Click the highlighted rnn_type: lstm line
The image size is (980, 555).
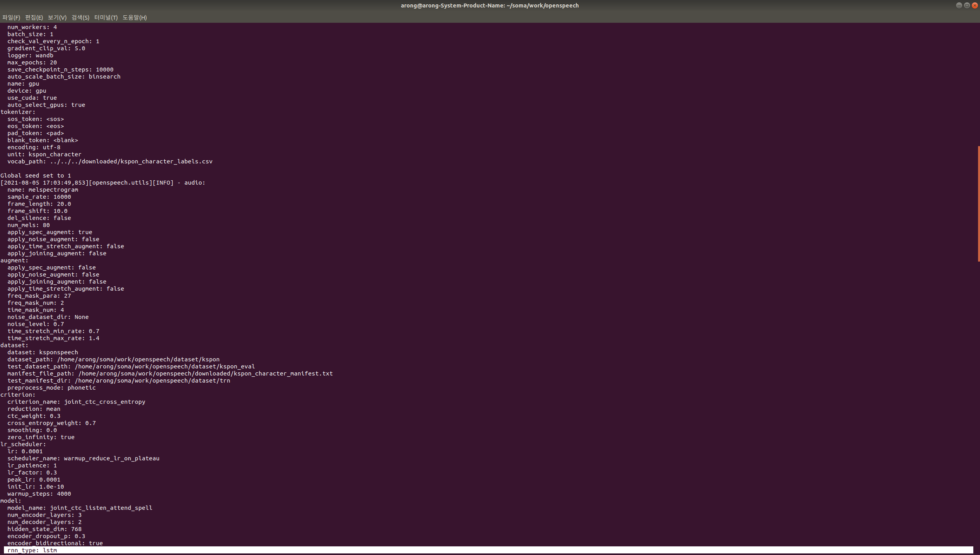point(32,550)
